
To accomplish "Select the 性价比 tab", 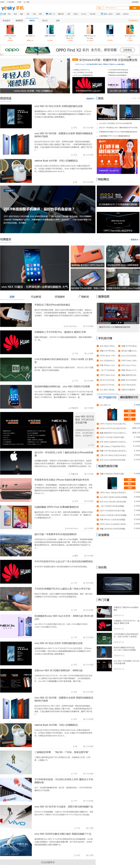I will point(45,21).
